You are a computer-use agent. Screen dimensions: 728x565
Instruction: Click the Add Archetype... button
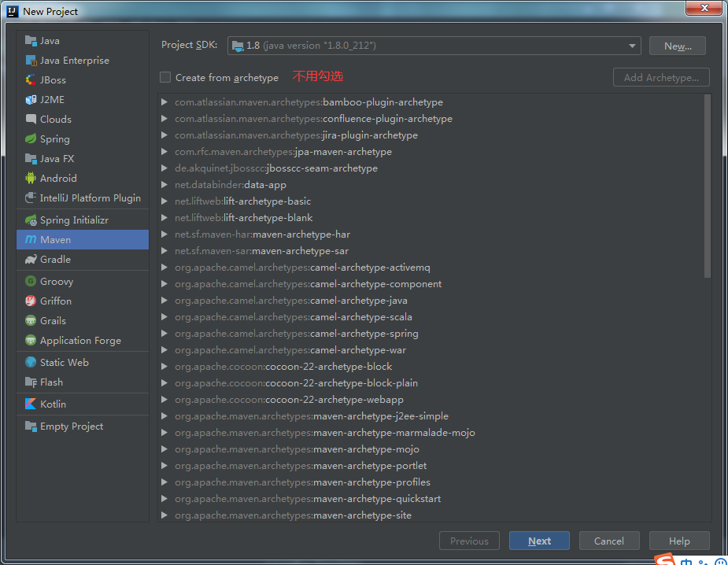click(x=661, y=78)
